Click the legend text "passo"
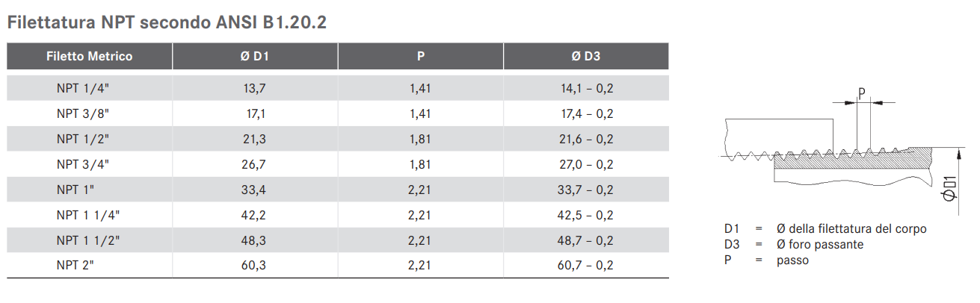 point(792,260)
